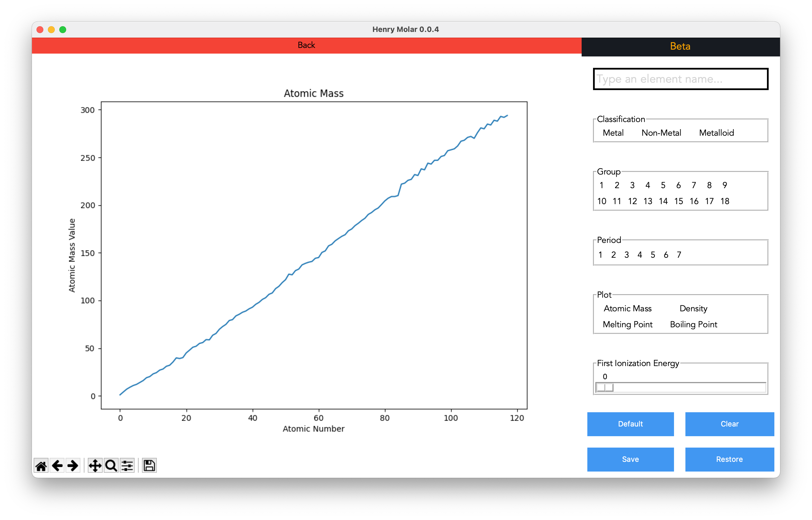
Task: Click the forward arrow toolbar icon
Action: point(73,466)
